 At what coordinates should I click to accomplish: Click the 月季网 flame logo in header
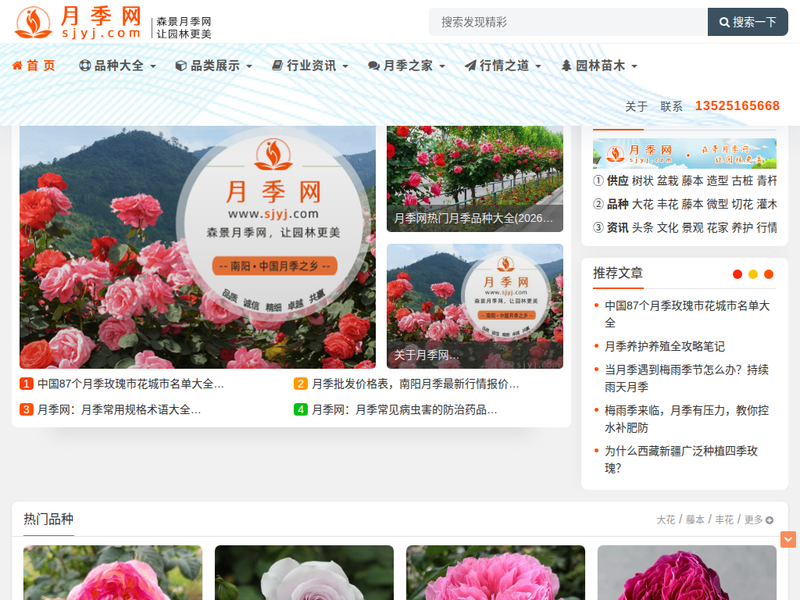click(x=33, y=22)
